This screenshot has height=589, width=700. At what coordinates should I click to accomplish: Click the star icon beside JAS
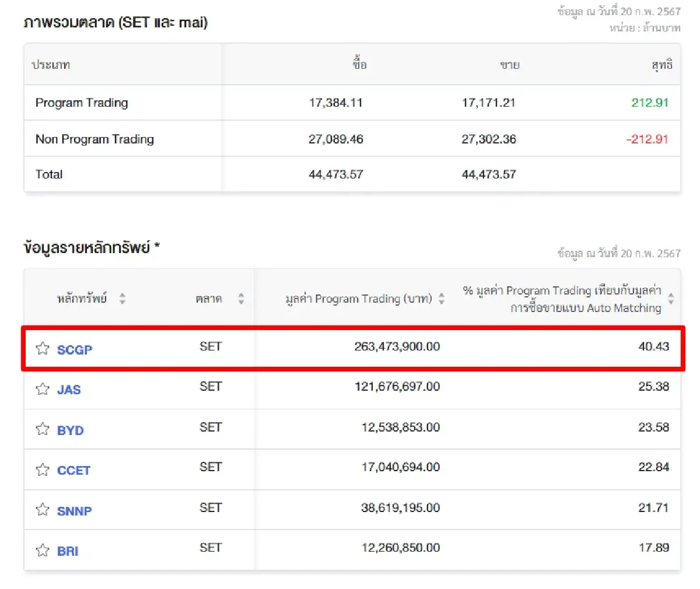click(x=42, y=388)
